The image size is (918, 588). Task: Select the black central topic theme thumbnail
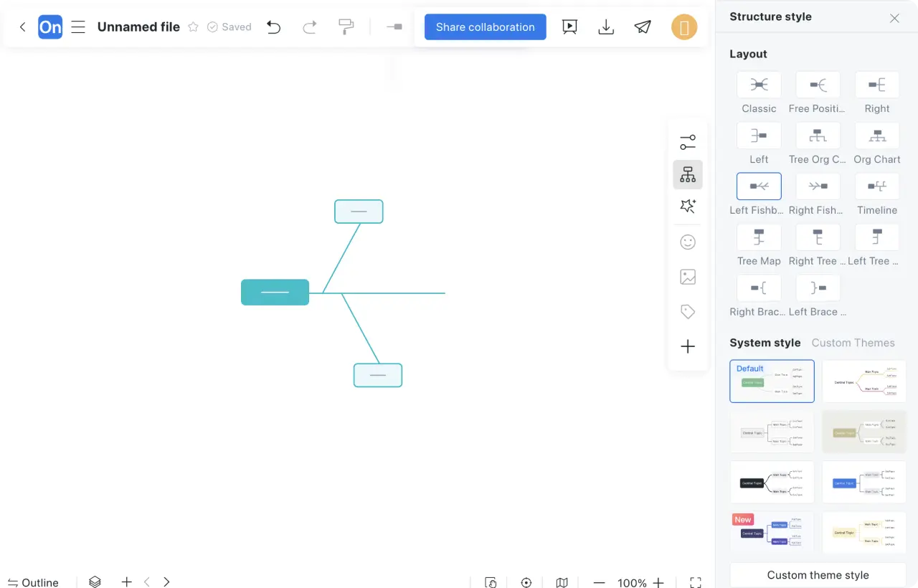(772, 483)
